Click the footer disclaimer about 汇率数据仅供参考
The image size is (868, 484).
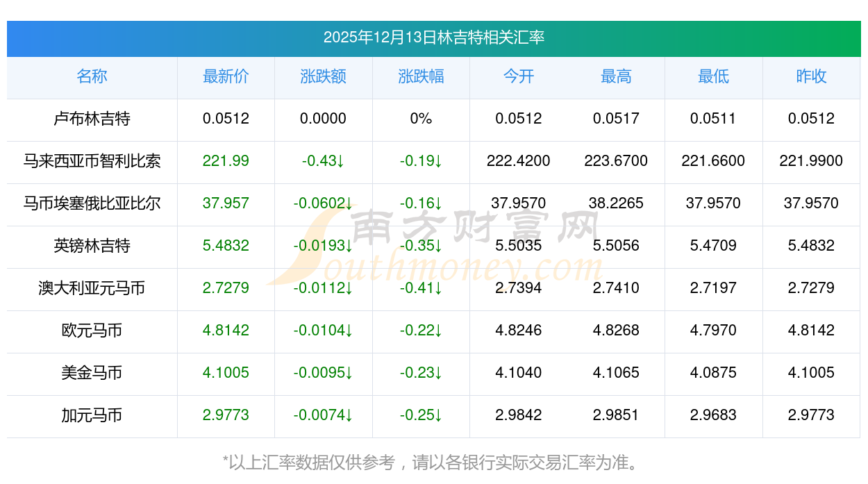click(433, 462)
